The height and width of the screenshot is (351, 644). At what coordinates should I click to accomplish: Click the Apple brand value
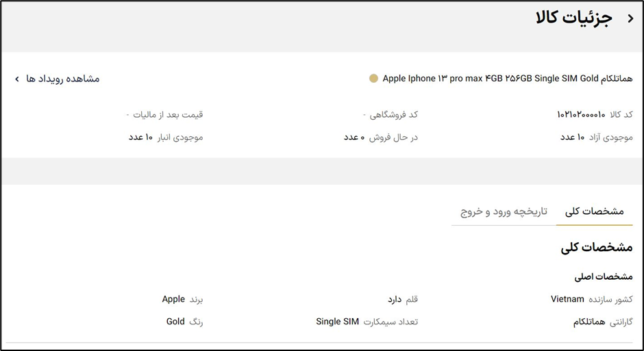pyautogui.click(x=173, y=299)
